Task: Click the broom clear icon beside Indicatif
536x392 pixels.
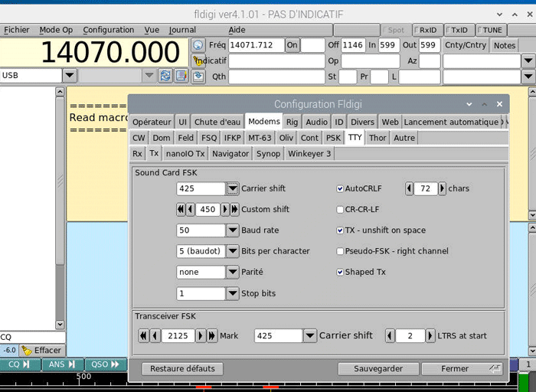Action: [198, 60]
